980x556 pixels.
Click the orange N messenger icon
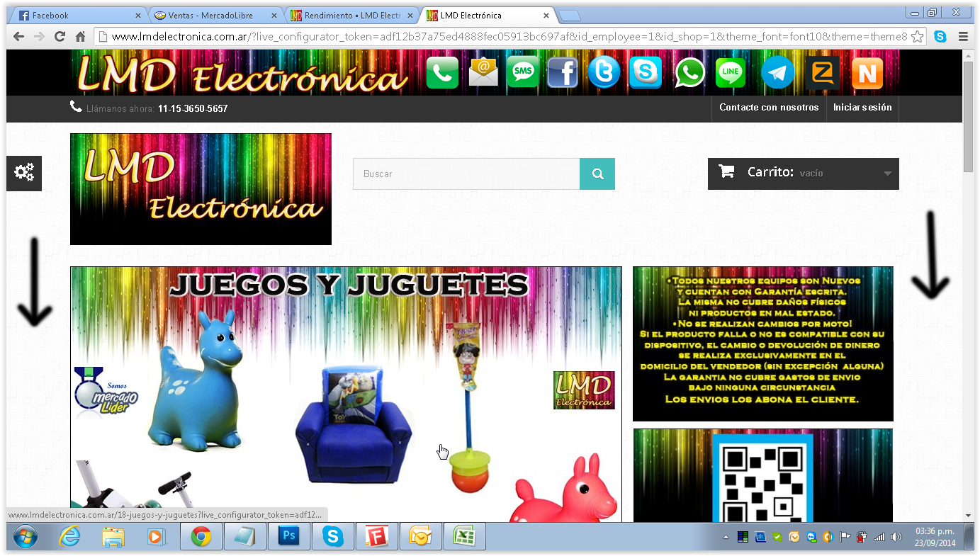coord(867,73)
